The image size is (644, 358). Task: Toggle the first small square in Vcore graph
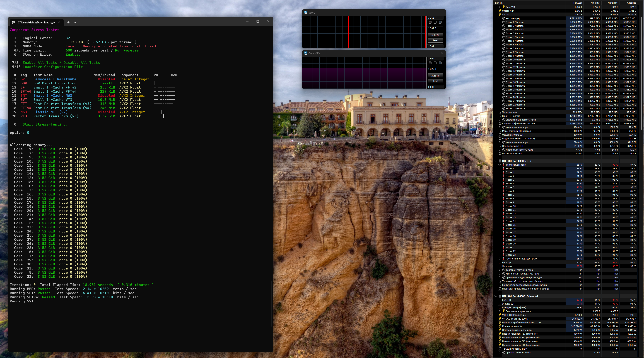[x=430, y=22]
